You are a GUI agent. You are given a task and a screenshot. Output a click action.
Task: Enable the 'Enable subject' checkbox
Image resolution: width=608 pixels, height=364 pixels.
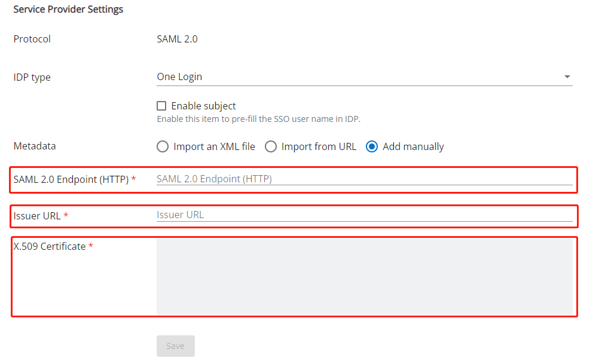(161, 106)
